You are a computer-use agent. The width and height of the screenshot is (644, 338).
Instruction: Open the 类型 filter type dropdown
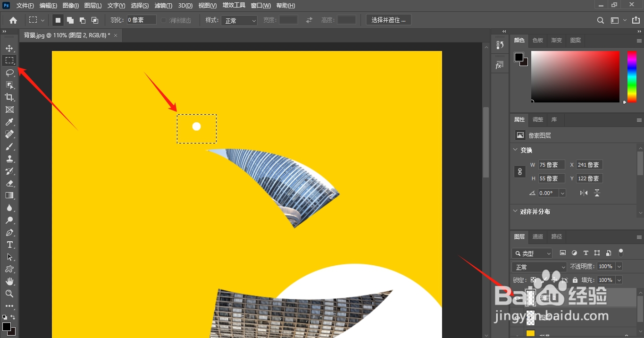point(532,253)
